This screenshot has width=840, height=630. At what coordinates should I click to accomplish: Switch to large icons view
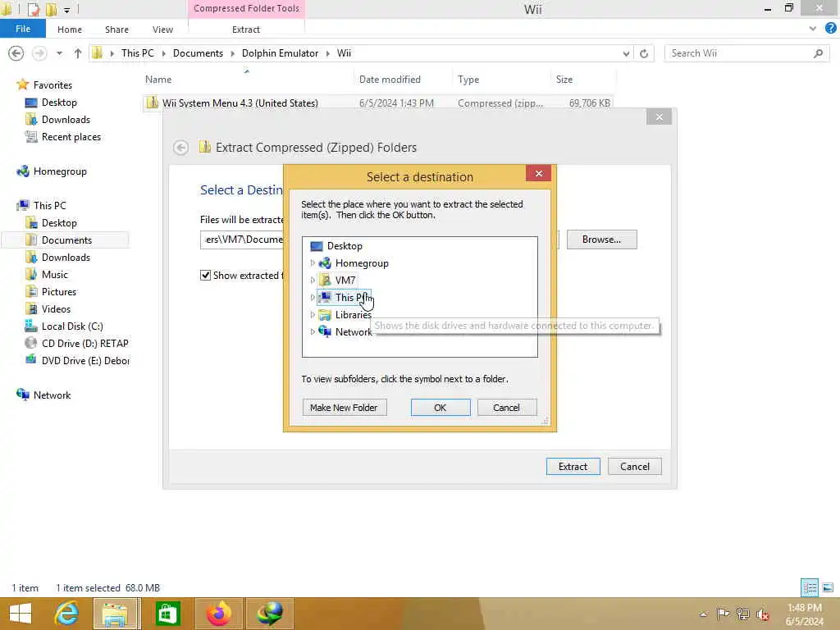tap(828, 587)
